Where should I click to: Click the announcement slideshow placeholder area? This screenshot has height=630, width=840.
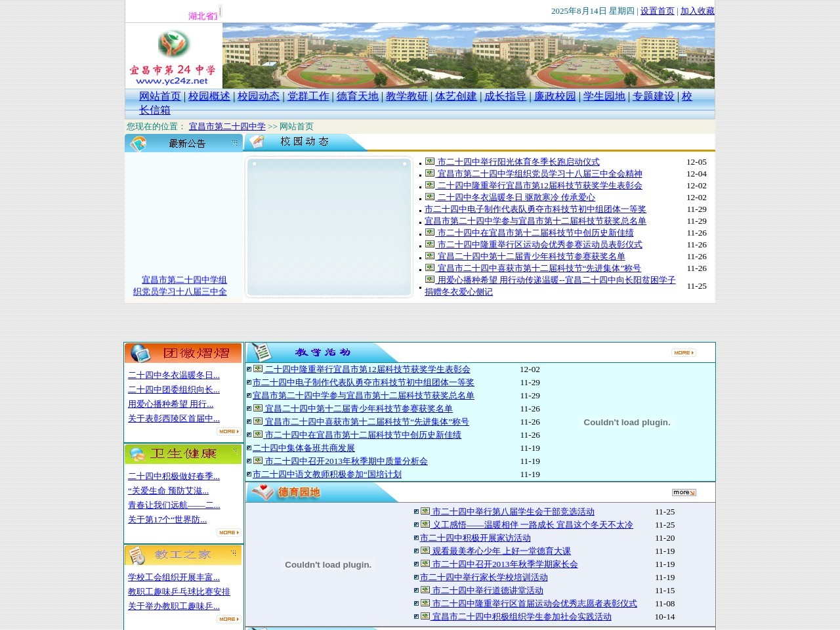click(x=329, y=227)
